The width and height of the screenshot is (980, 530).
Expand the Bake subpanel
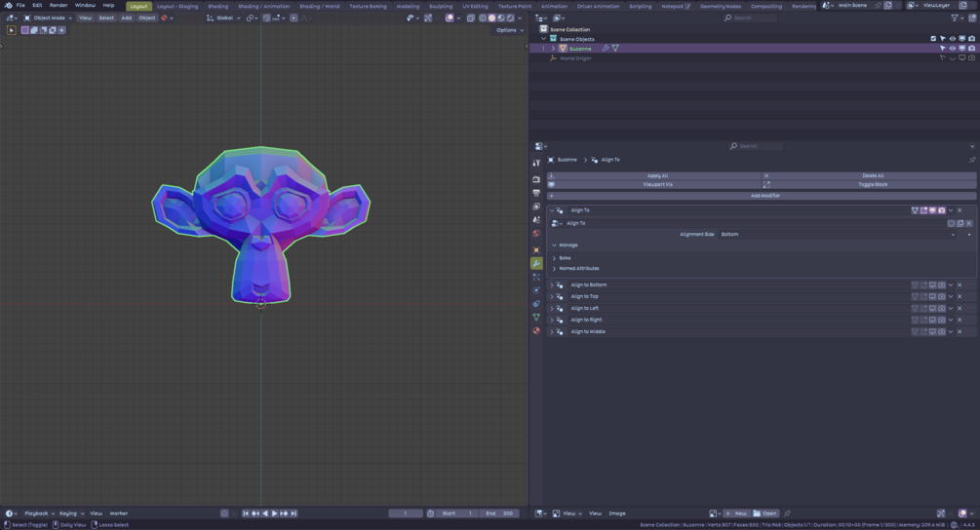pos(555,258)
